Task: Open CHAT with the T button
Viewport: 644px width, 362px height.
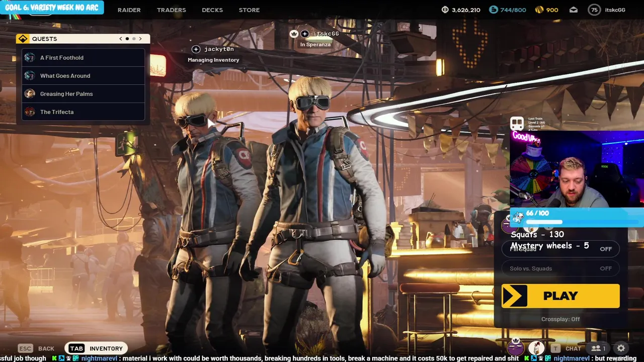Action: point(567,348)
